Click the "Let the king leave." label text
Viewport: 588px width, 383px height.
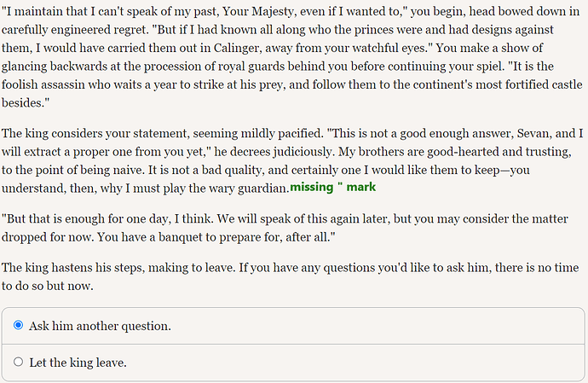tap(78, 363)
